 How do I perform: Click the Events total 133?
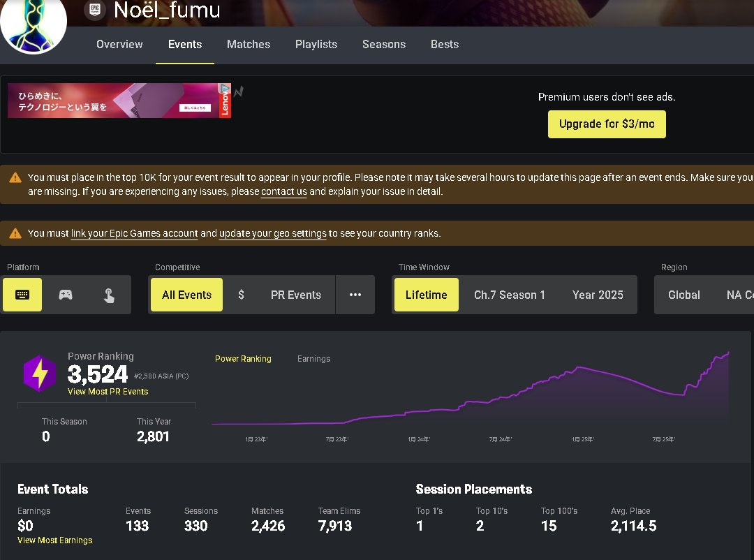click(x=137, y=526)
